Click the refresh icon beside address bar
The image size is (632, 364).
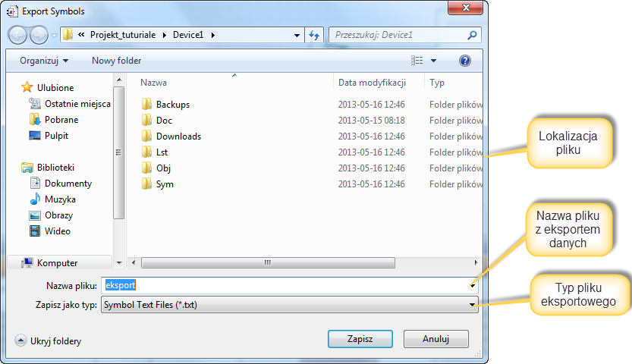[314, 35]
